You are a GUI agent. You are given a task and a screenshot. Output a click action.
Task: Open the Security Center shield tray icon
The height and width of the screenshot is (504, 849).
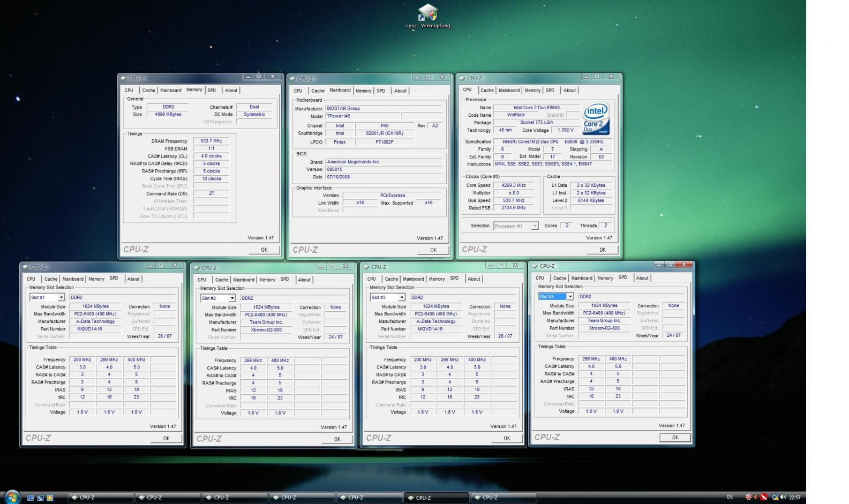(x=748, y=497)
